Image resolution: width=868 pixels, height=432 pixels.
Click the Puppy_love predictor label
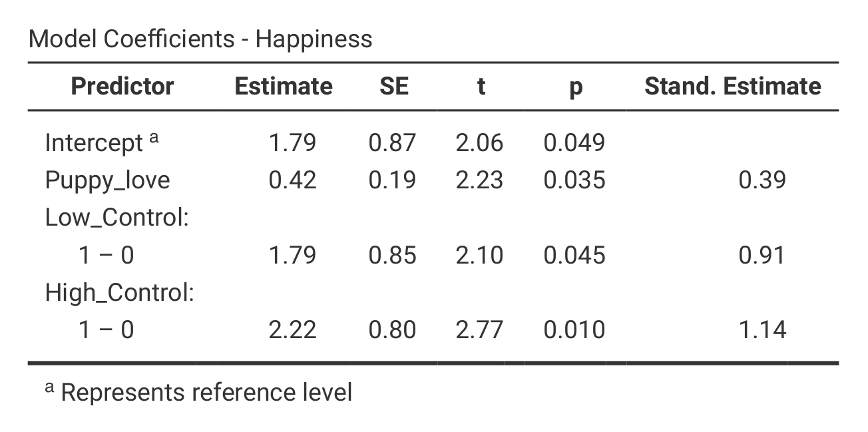click(x=107, y=181)
